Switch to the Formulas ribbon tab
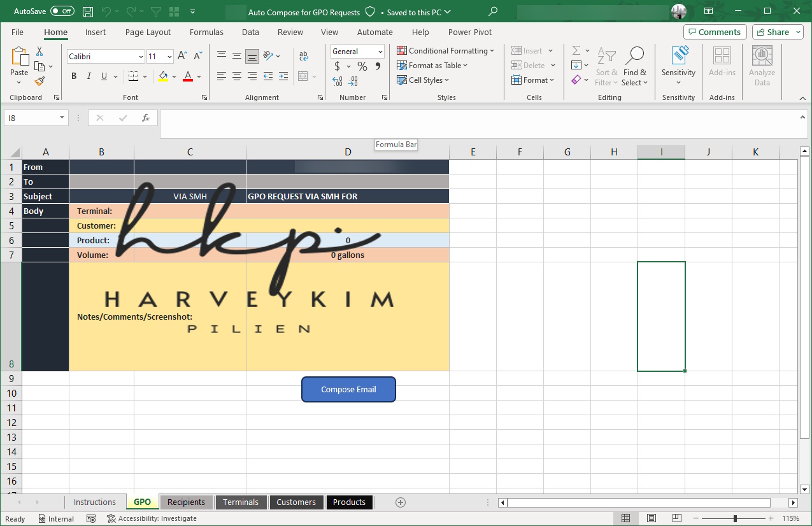The height and width of the screenshot is (526, 812). 206,32
